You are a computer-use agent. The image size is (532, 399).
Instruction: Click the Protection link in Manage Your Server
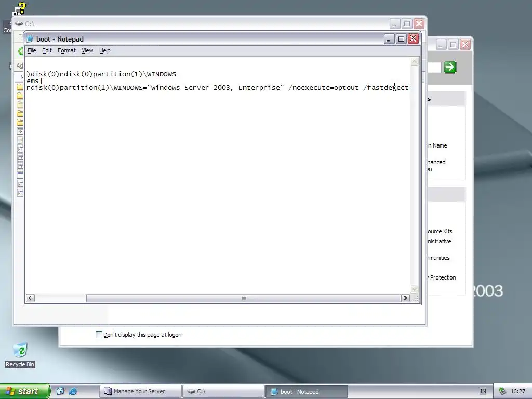pos(443,277)
